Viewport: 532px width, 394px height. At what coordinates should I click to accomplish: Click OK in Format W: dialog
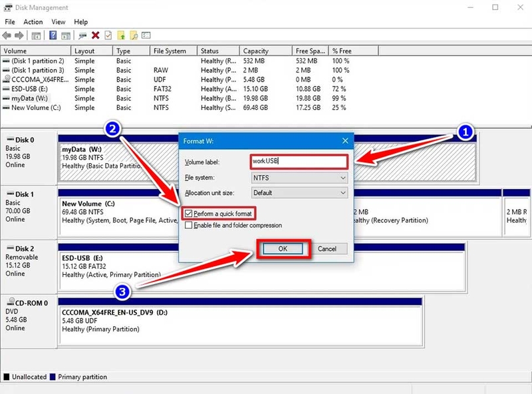click(x=283, y=249)
